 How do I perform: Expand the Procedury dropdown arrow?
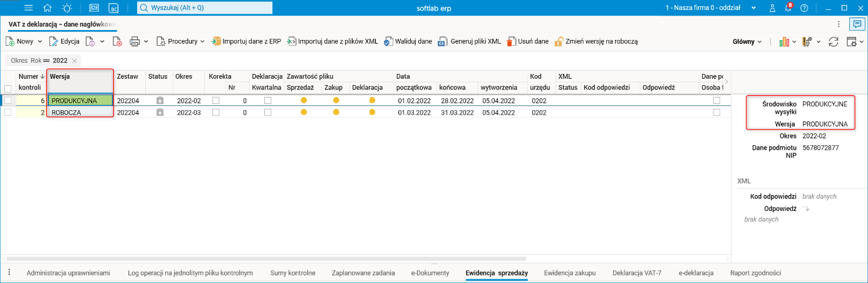click(202, 41)
